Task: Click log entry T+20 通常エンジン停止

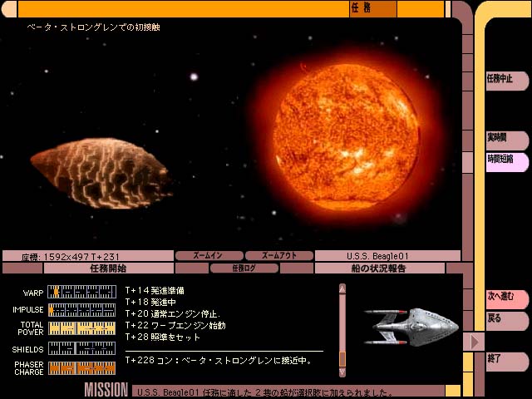Action: pyautogui.click(x=173, y=313)
